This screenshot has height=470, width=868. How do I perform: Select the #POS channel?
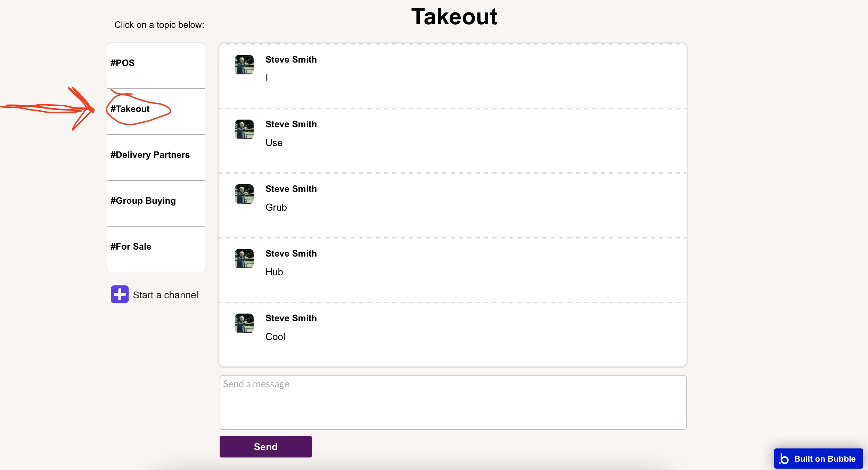[156, 66]
